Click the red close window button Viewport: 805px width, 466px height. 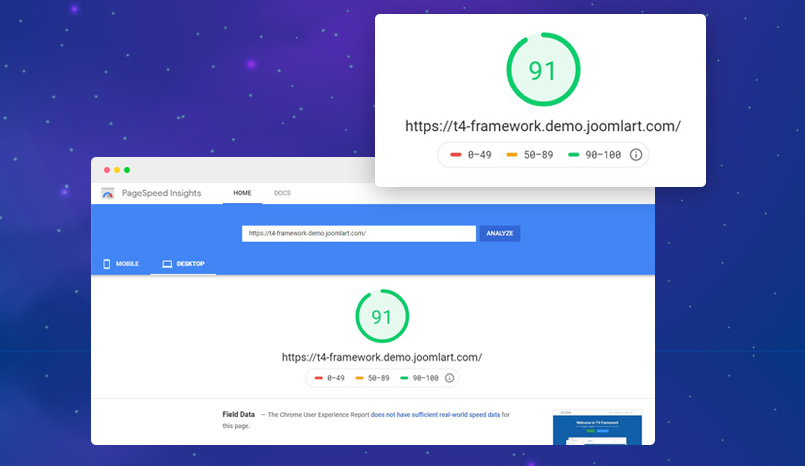tap(107, 170)
